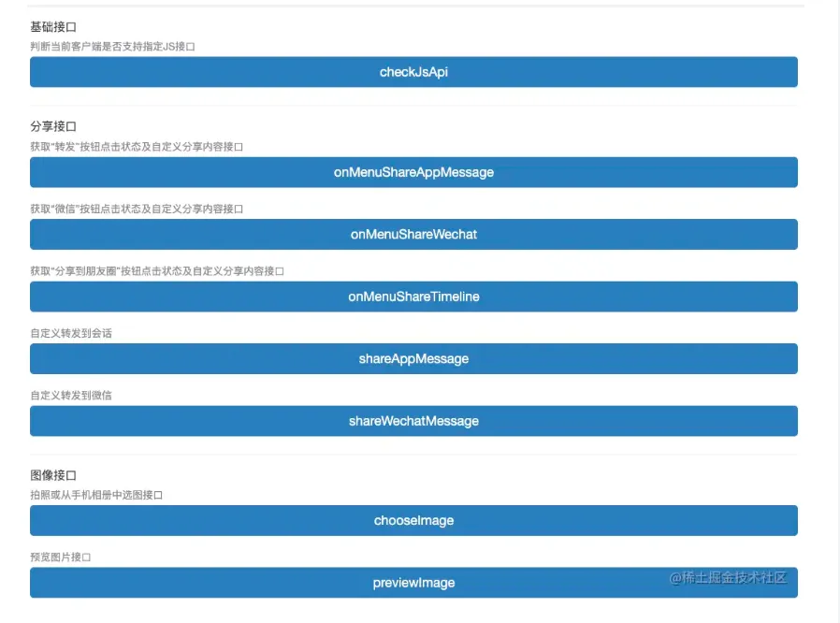Screen dimensions: 840x623
Task: Select the onMenuShareWechat button
Action: [413, 234]
